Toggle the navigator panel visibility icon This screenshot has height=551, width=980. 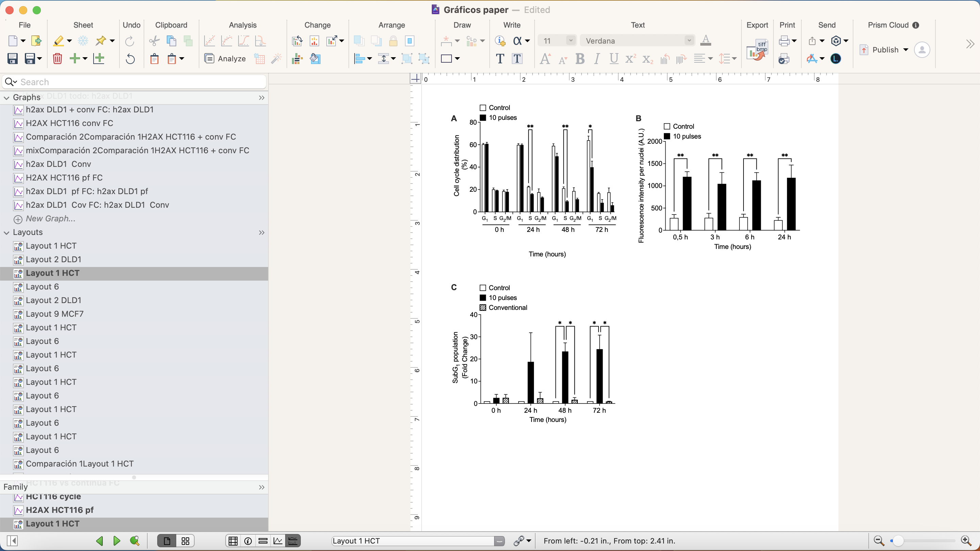[x=12, y=541]
